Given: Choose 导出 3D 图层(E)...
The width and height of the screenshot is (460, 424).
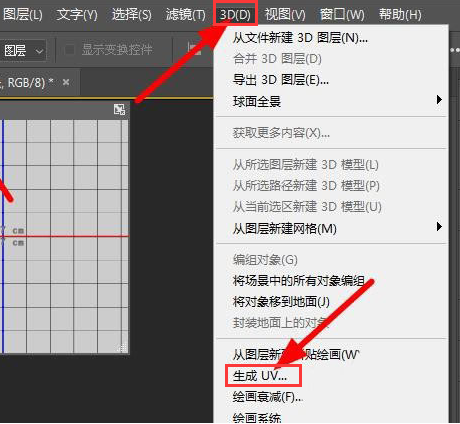Looking at the screenshot, I should click(331, 80).
